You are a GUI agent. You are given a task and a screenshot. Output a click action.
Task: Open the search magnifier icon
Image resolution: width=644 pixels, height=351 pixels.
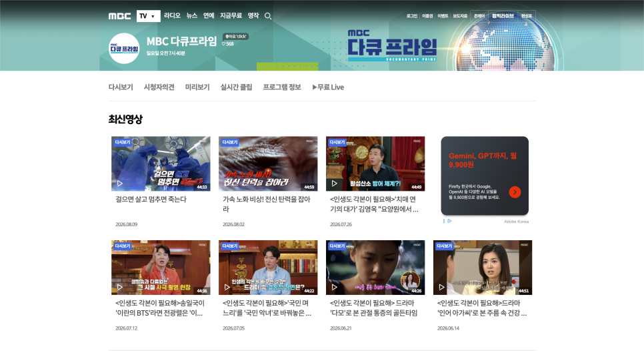268,16
